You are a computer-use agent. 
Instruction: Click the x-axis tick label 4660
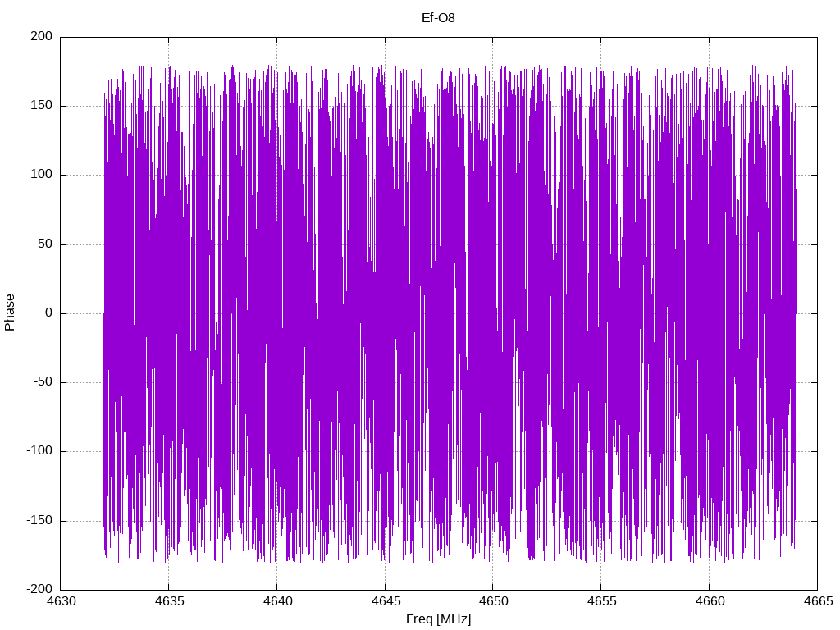710,601
